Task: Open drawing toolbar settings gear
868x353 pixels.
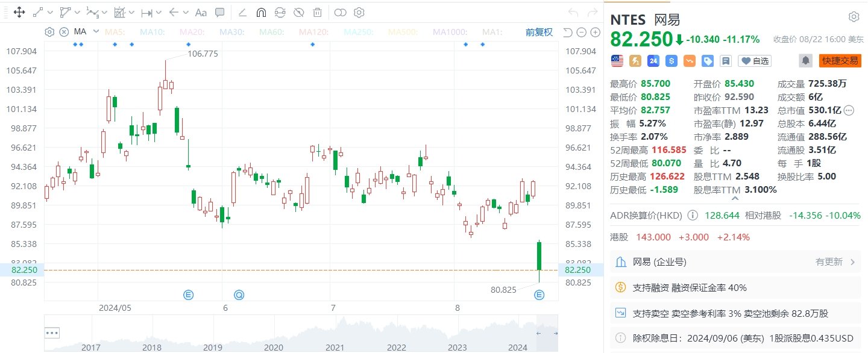Action: coord(359,12)
